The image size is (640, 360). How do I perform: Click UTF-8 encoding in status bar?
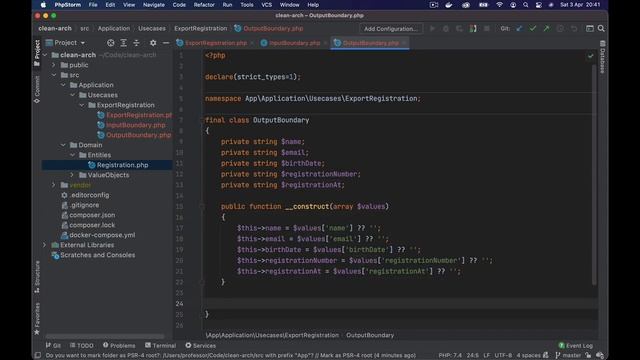coord(503,355)
